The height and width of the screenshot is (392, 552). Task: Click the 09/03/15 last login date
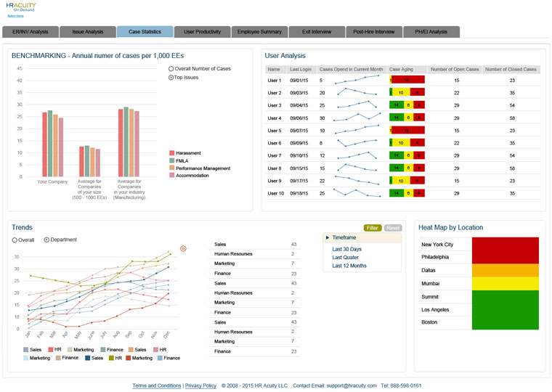[299, 93]
